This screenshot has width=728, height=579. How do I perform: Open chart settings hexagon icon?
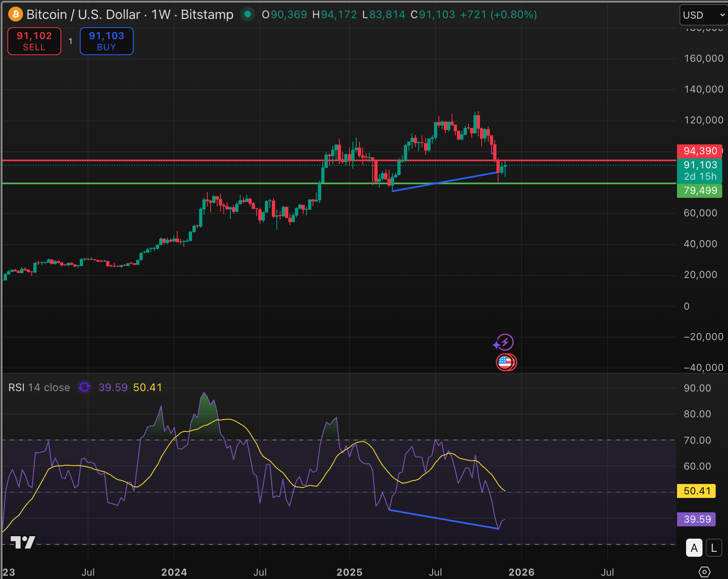(704, 572)
